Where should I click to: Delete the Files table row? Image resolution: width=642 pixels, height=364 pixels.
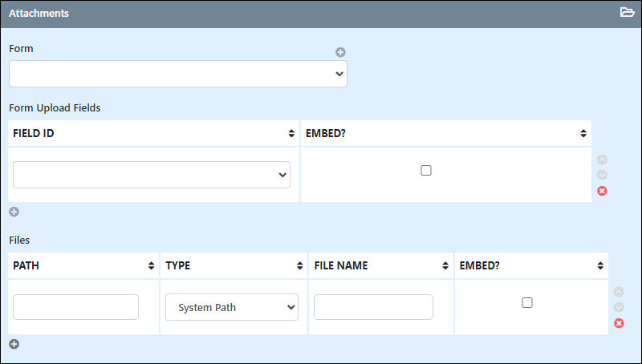tap(619, 323)
